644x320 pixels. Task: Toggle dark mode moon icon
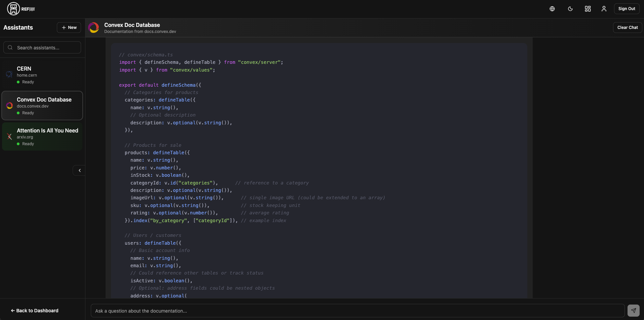click(x=570, y=9)
